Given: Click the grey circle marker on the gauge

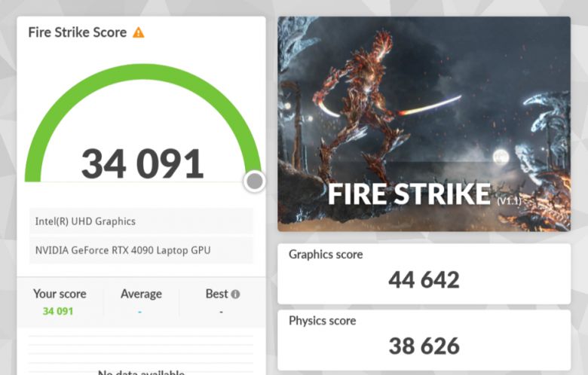Looking at the screenshot, I should coord(255,181).
